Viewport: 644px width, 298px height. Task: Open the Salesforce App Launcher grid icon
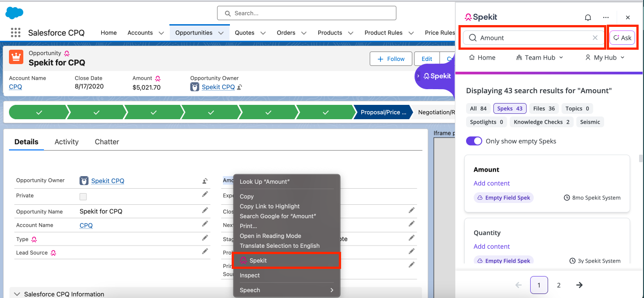[x=16, y=33]
